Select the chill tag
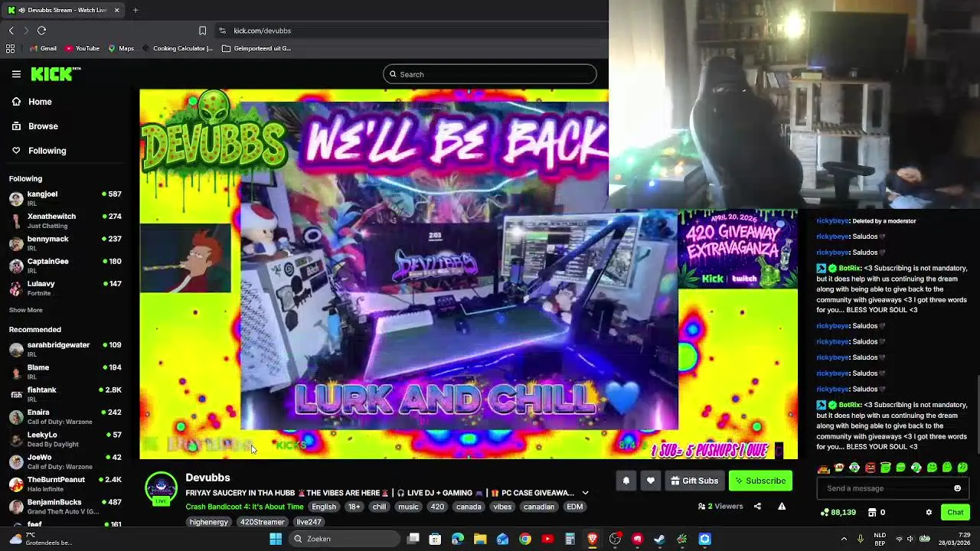This screenshot has height=551, width=980. [x=380, y=507]
